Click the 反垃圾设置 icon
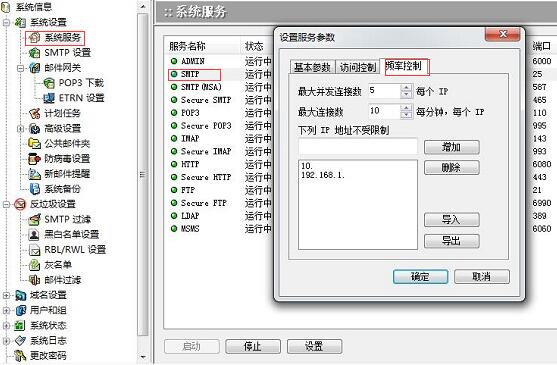 click(20, 204)
